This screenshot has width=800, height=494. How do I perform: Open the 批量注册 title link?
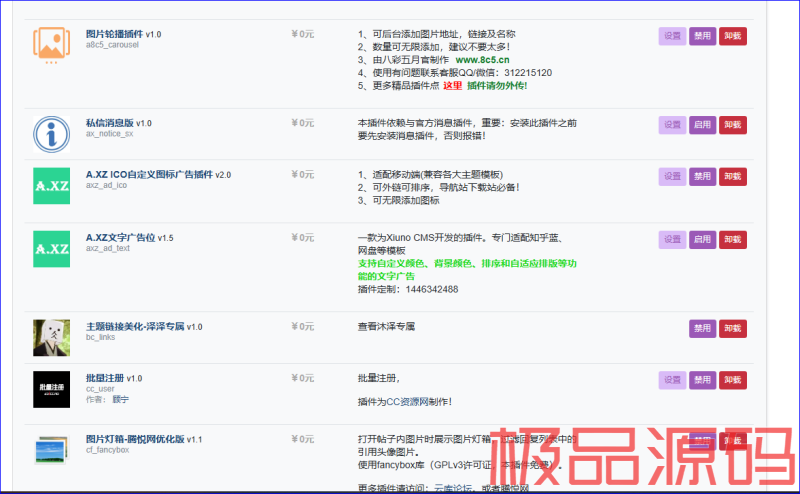click(105, 378)
